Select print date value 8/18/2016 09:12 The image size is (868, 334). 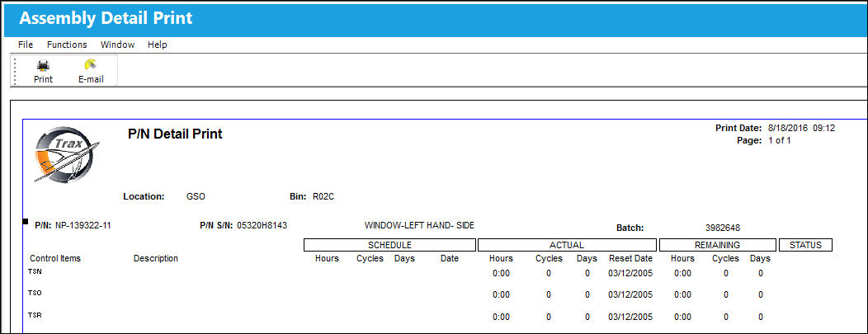tap(801, 129)
